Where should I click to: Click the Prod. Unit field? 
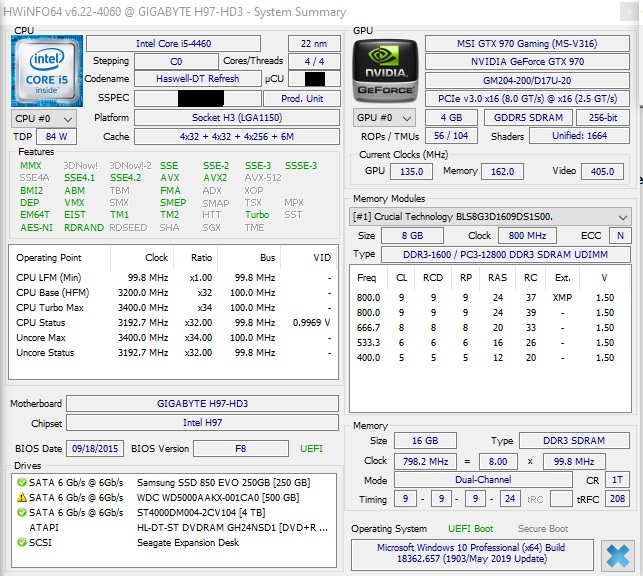click(302, 98)
